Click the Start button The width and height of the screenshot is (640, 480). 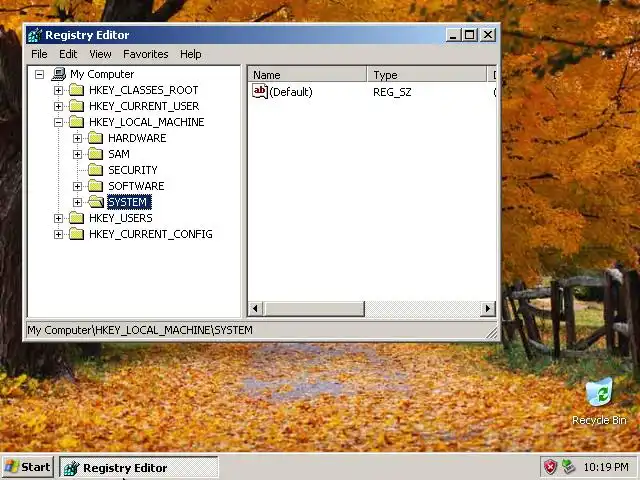coord(27,467)
